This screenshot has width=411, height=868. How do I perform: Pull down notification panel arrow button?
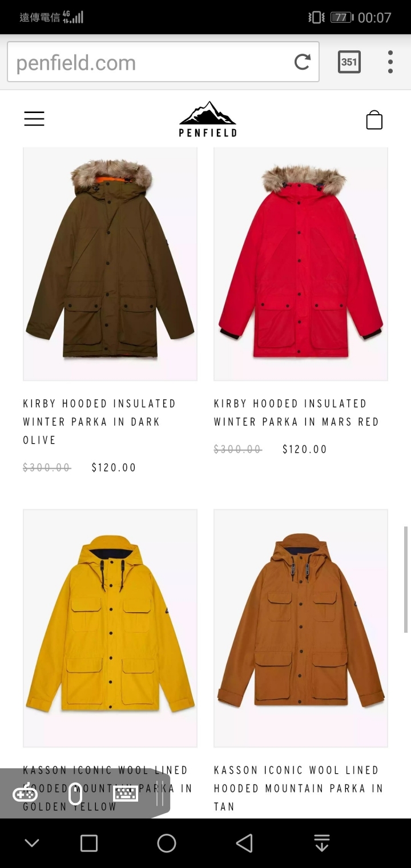[x=322, y=843]
